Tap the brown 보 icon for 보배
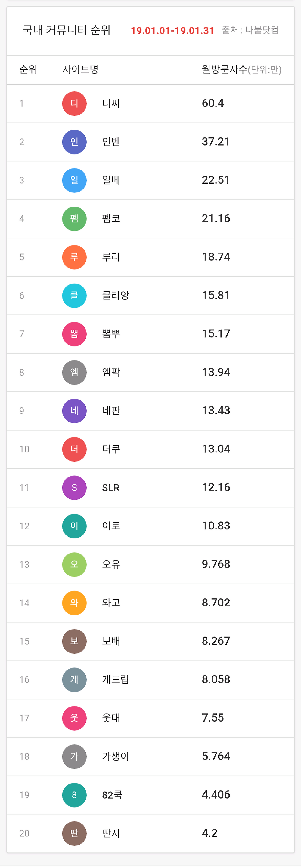This screenshot has height=868, width=301. pyautogui.click(x=74, y=641)
